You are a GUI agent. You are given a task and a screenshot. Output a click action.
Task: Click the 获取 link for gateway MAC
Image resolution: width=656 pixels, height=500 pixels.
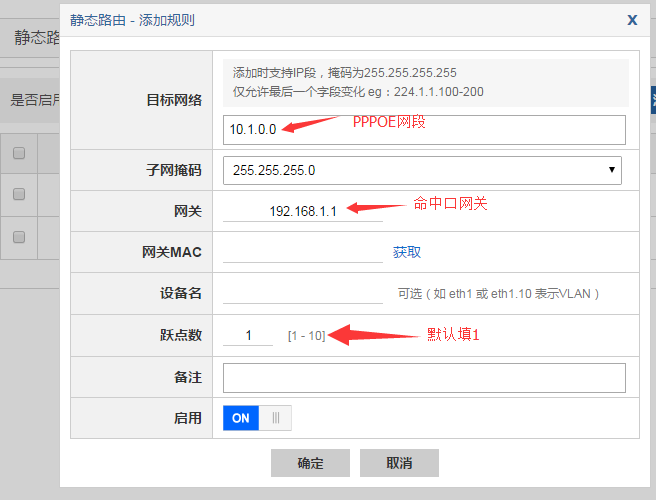407,252
